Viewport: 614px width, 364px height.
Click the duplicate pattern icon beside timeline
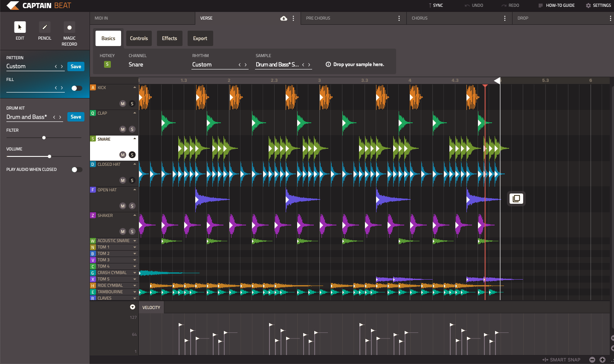coord(516,199)
